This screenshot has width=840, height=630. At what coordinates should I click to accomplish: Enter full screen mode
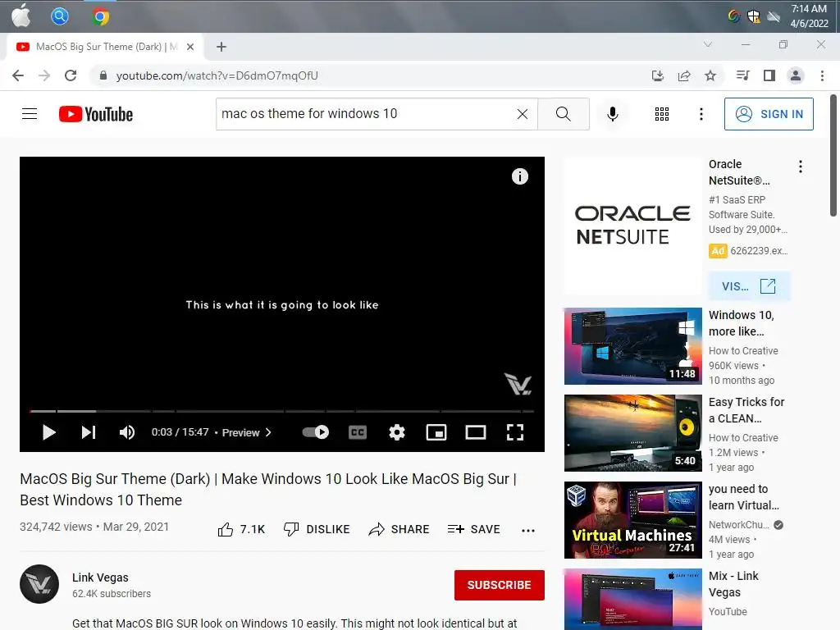[515, 432]
